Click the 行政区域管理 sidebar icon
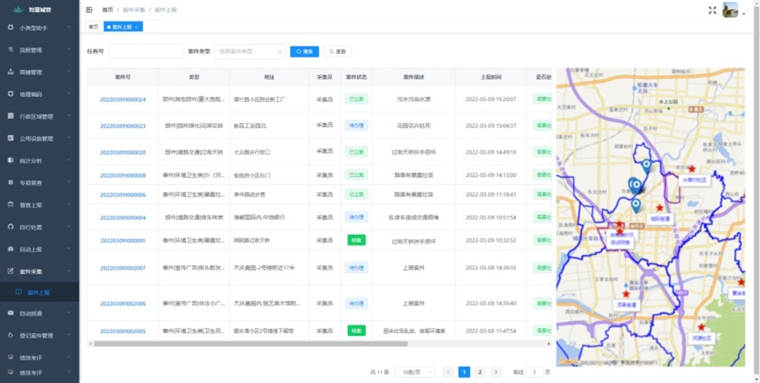 11,116
